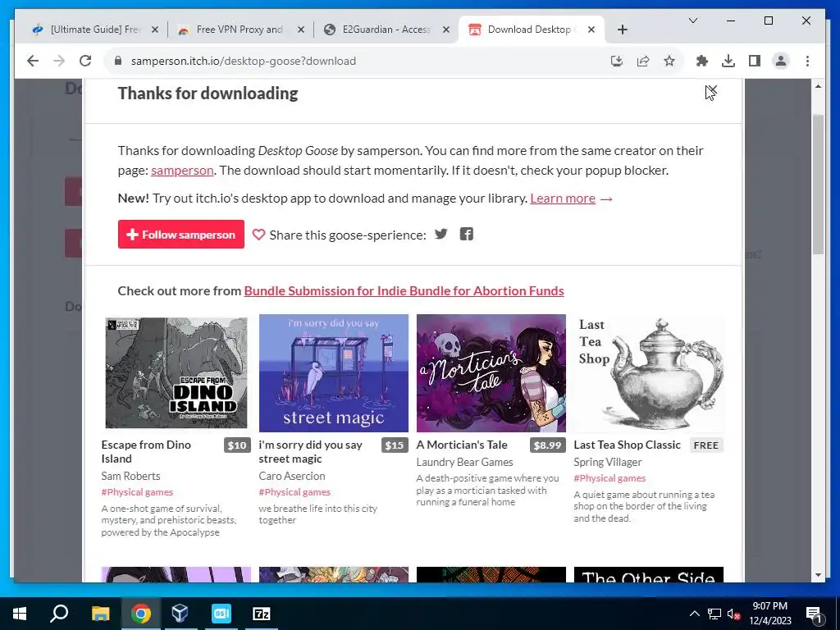Open Windows taskbar search
Image resolution: width=840 pixels, height=630 pixels.
[59, 614]
